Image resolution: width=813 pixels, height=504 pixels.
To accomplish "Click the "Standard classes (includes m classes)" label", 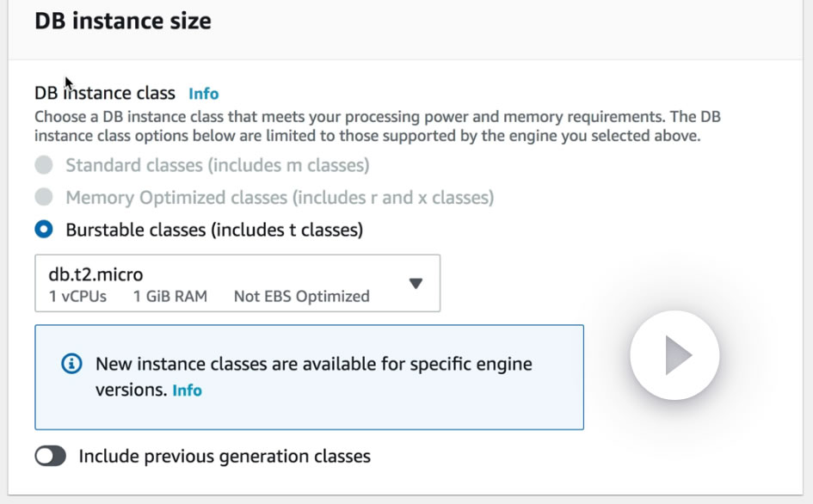I will [217, 165].
